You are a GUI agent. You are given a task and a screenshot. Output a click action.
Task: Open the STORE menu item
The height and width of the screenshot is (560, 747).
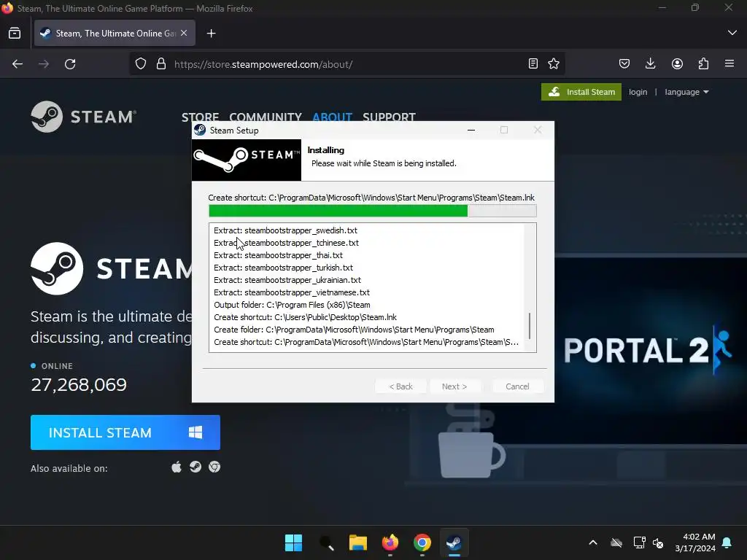[x=200, y=117]
